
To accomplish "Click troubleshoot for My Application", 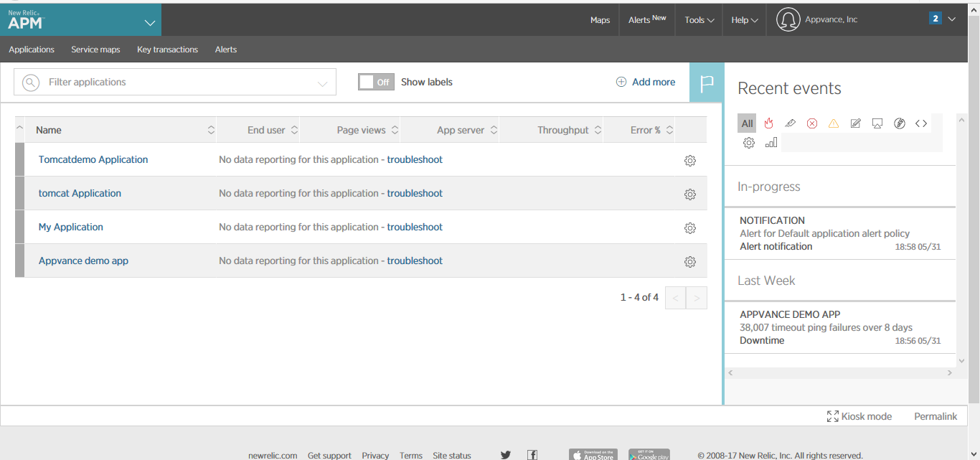I will click(x=415, y=227).
